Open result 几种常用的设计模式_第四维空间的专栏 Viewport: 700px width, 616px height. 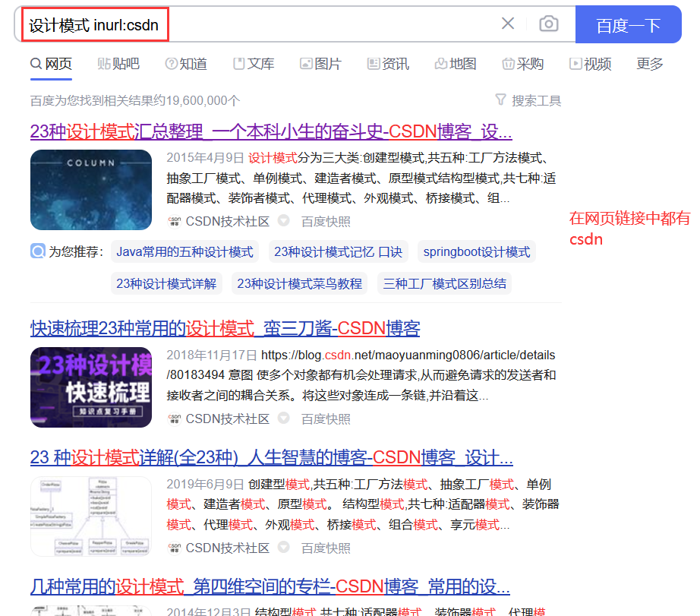(270, 586)
